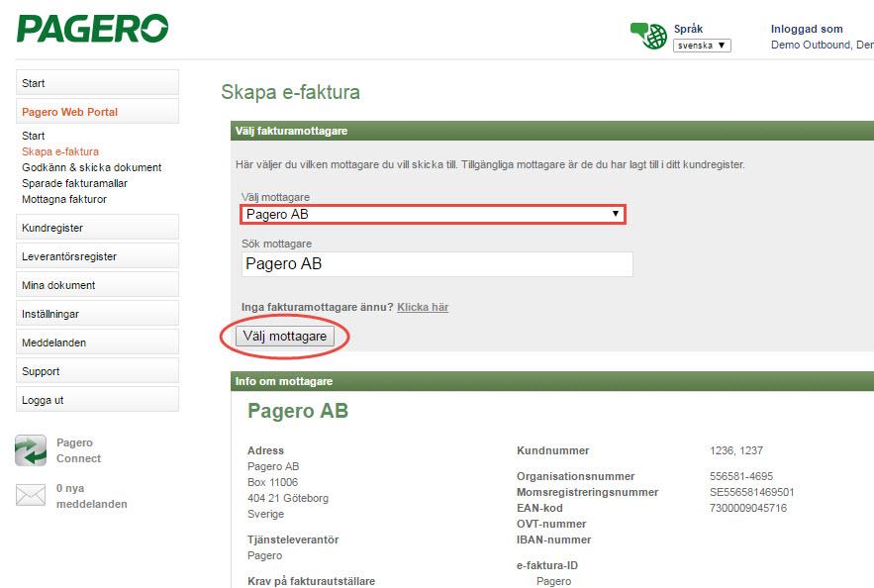Expand the Välj mottagare recipient dropdown

[x=434, y=215]
